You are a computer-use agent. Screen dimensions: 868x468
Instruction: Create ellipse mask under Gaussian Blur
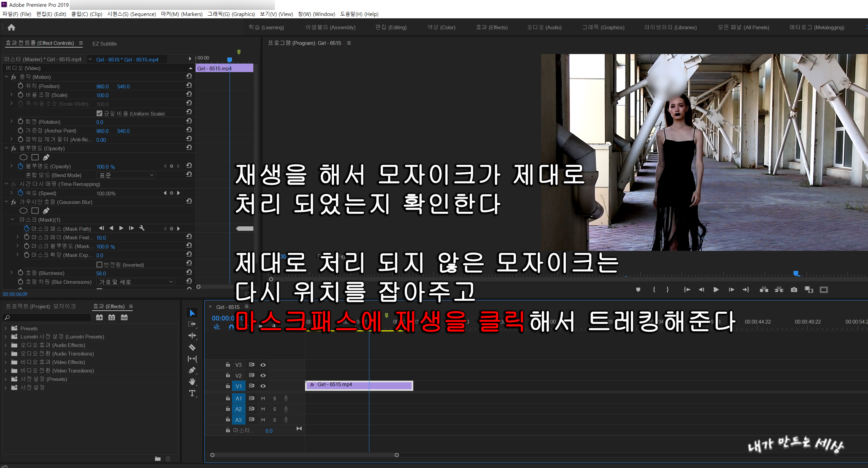click(23, 211)
